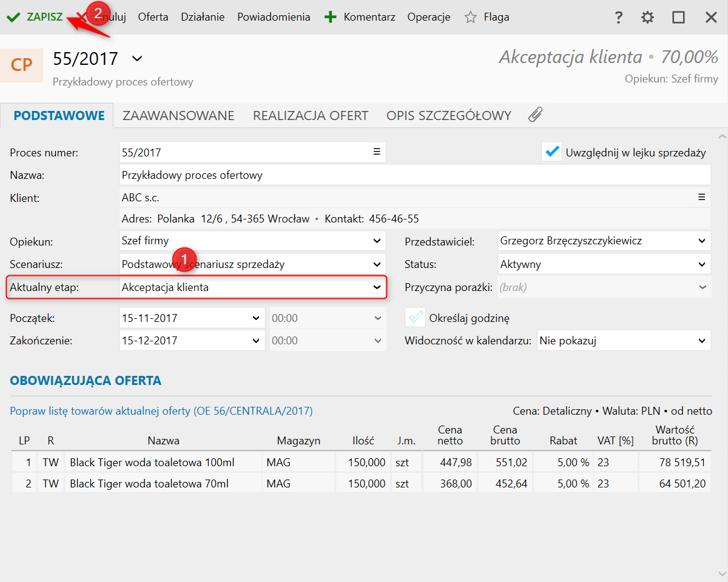Click the green checkmark ZAPISZ save button
Screen dimensions: 728x582
[35, 17]
